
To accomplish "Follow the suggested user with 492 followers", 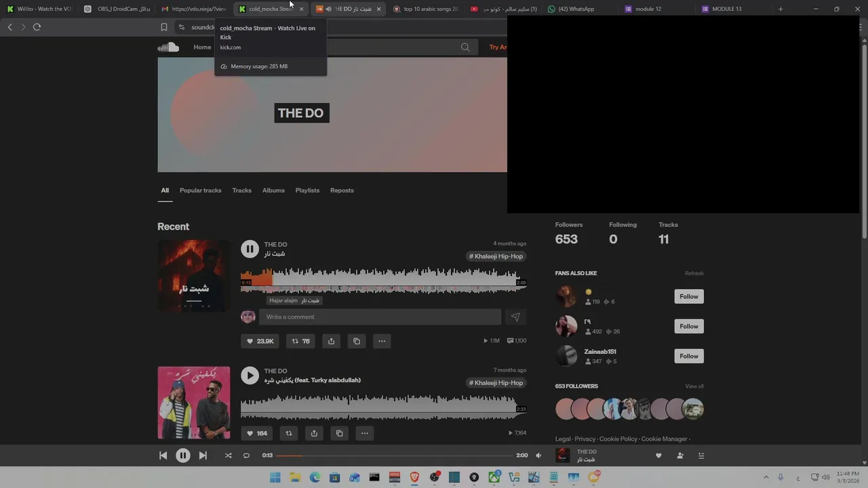I will 689,326.
